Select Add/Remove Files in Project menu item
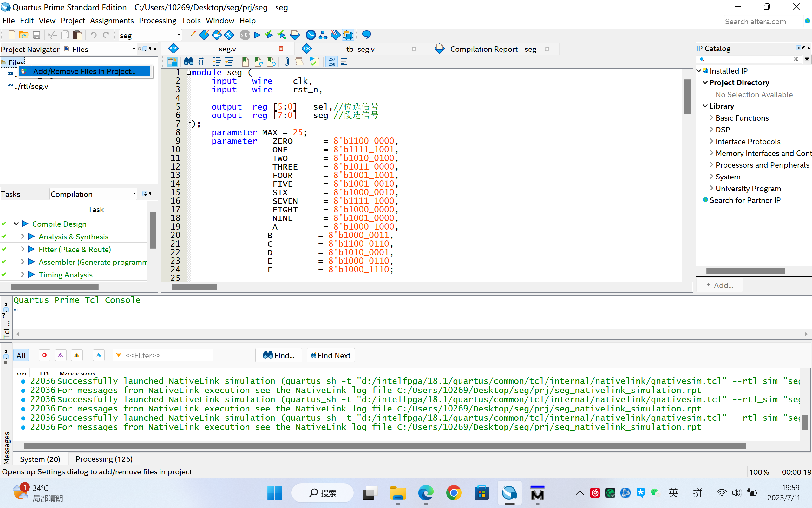 tap(84, 71)
